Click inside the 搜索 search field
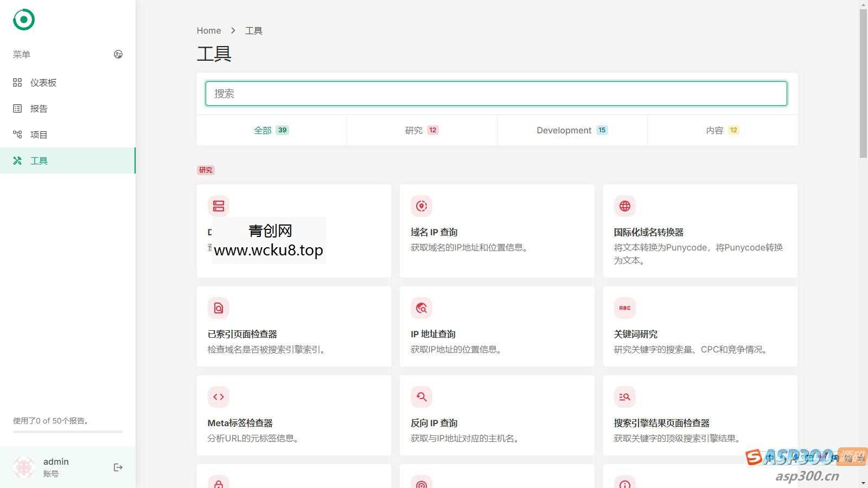The width and height of the screenshot is (868, 488). tap(495, 93)
